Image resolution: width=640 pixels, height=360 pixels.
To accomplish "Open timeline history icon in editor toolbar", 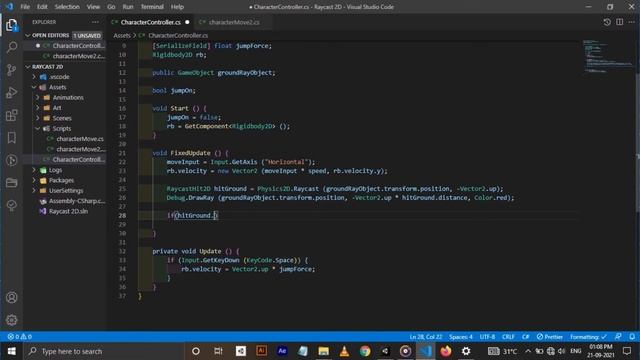I will pyautogui.click(x=607, y=22).
